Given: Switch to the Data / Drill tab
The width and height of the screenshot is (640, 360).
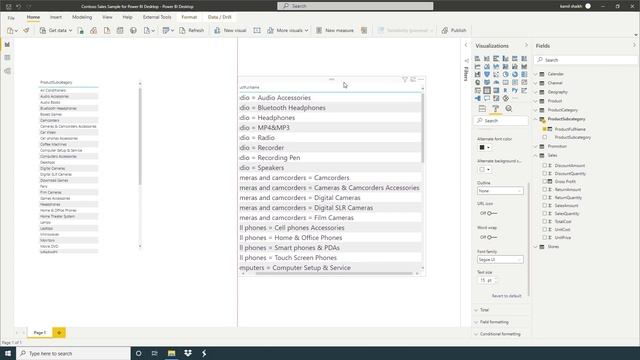Looking at the screenshot, I should point(220,17).
